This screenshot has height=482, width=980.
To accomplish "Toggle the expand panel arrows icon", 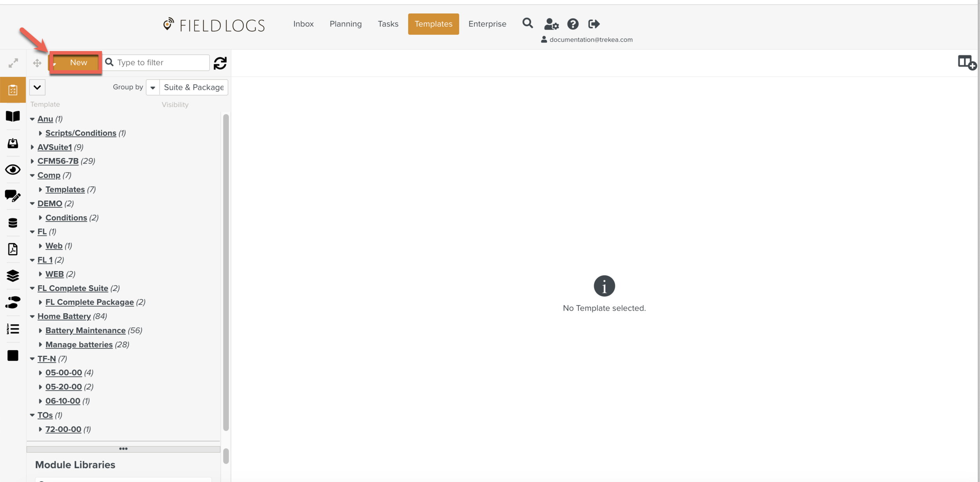I will [13, 63].
